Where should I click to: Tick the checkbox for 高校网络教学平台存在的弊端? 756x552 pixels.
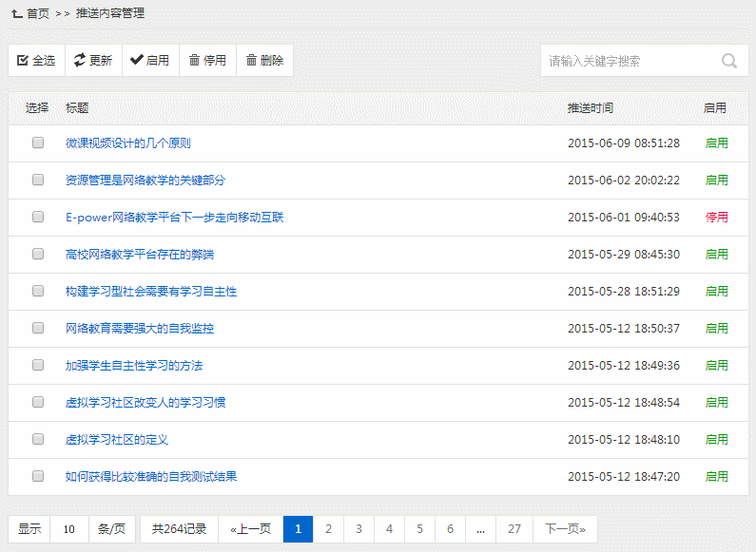pyautogui.click(x=38, y=255)
